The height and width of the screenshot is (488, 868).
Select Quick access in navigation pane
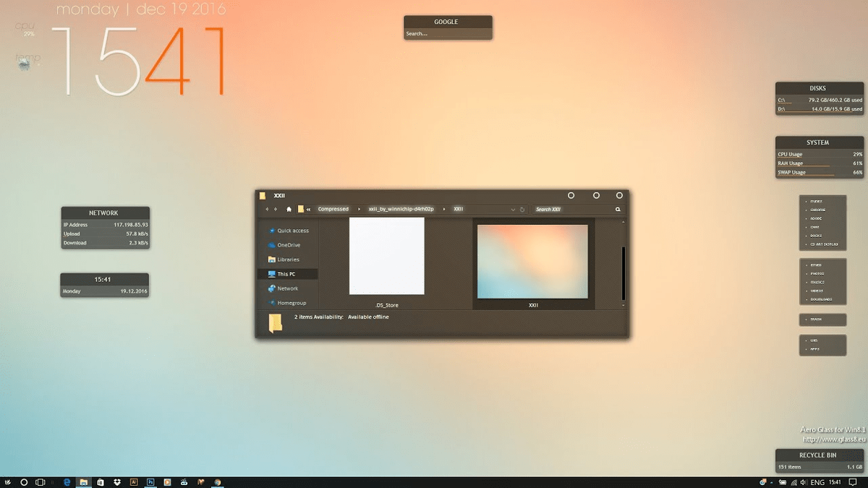click(x=292, y=231)
